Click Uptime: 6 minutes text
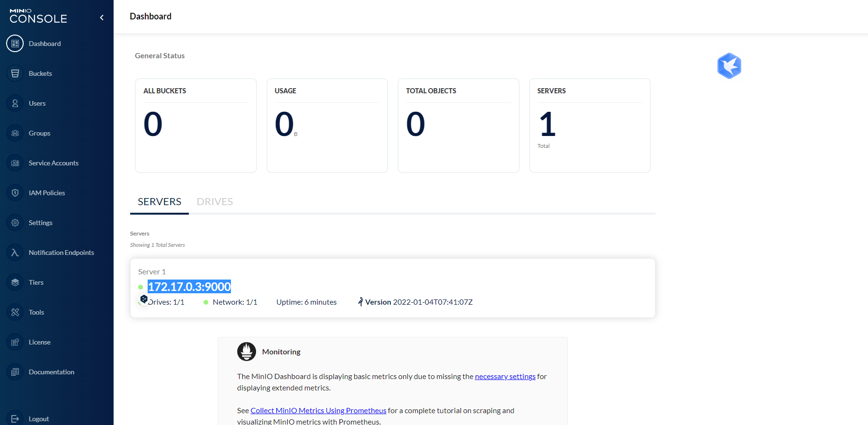Image resolution: width=868 pixels, height=425 pixels. (x=307, y=302)
